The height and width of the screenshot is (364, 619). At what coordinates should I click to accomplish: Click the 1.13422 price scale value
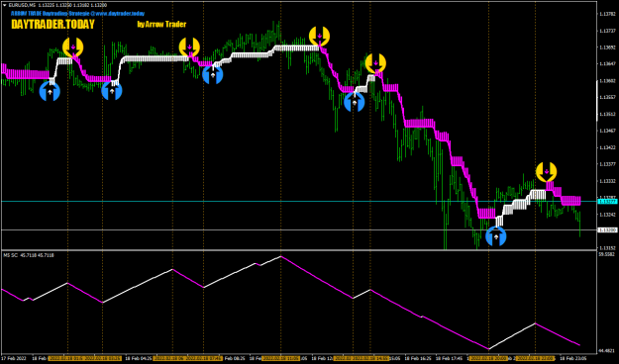(x=608, y=147)
